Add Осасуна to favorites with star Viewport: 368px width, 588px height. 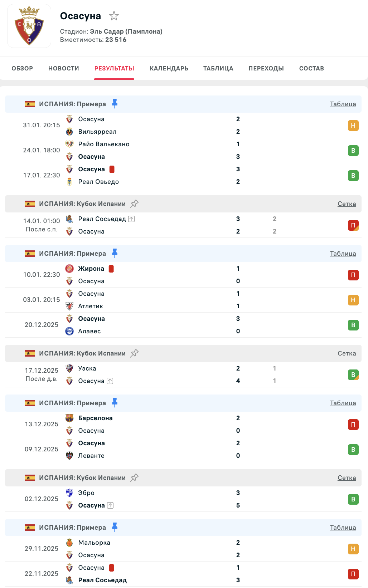[x=114, y=16]
